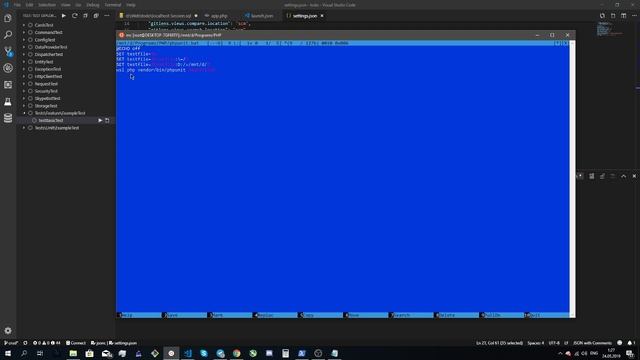Open the Terminal menu
640x360 pixels.
(x=113, y=5)
